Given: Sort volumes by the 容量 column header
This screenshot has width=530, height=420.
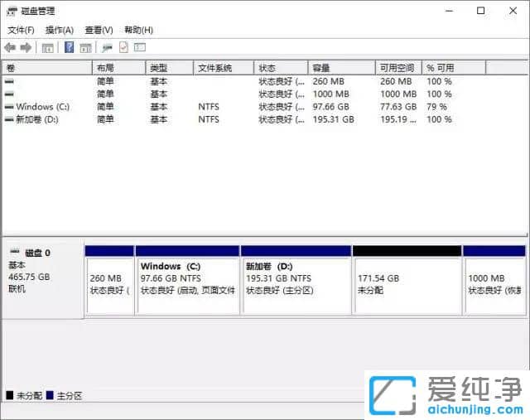Looking at the screenshot, I should click(x=321, y=68).
